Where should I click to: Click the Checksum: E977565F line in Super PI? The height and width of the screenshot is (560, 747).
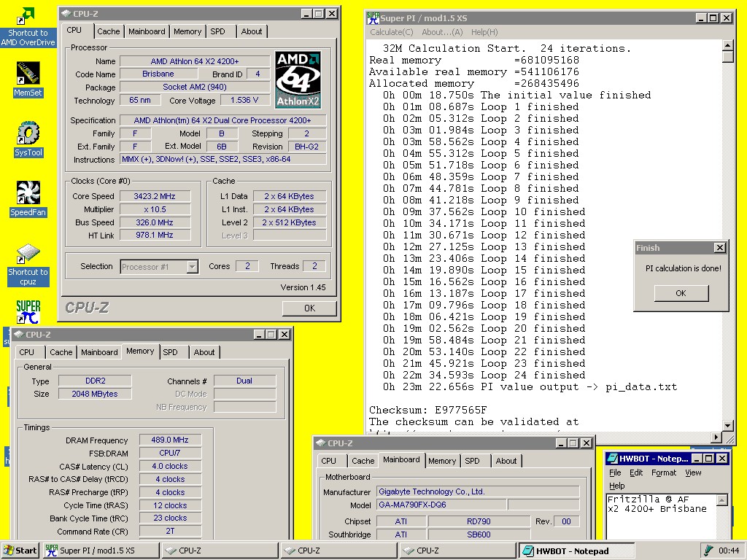427,410
